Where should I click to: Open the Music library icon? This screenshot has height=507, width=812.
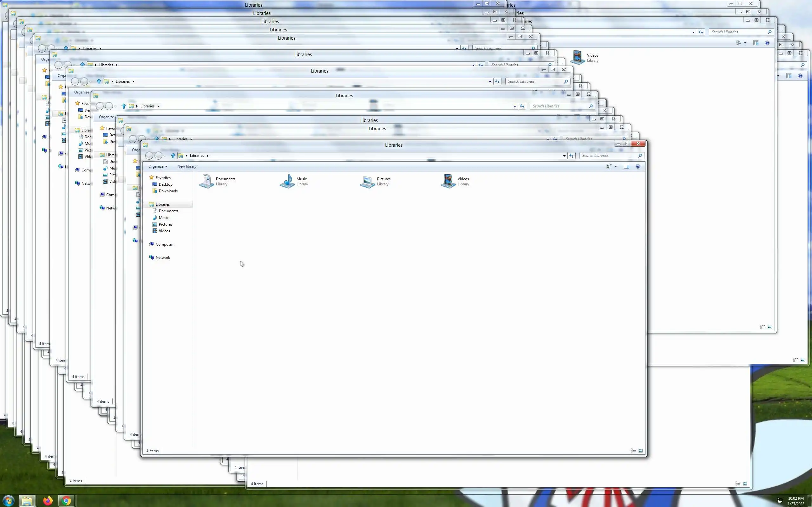[x=287, y=181]
